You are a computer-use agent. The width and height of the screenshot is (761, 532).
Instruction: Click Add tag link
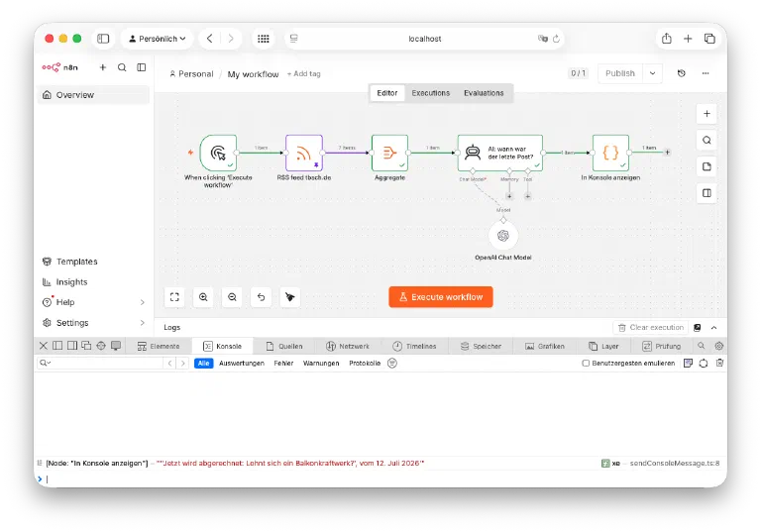(x=304, y=73)
